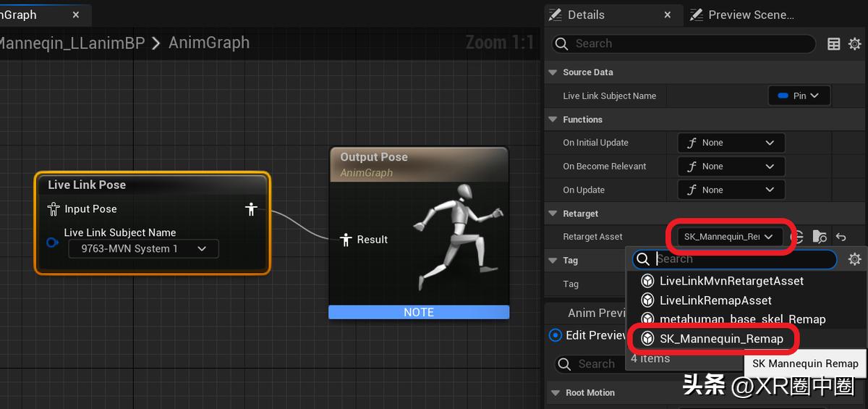The height and width of the screenshot is (409, 868).
Task: Browse to Retarget Asset in Content Browser
Action: tap(819, 237)
